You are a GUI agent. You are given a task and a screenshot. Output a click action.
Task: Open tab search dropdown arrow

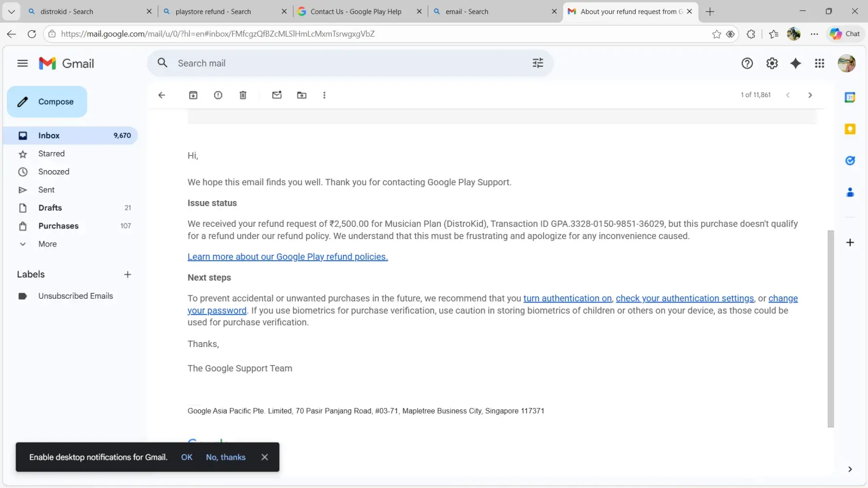pos(11,11)
